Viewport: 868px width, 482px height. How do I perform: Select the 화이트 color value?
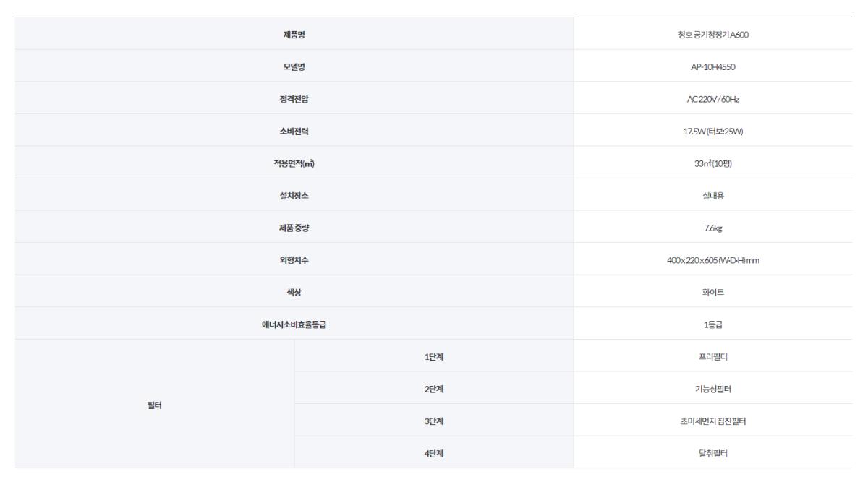[x=712, y=291]
